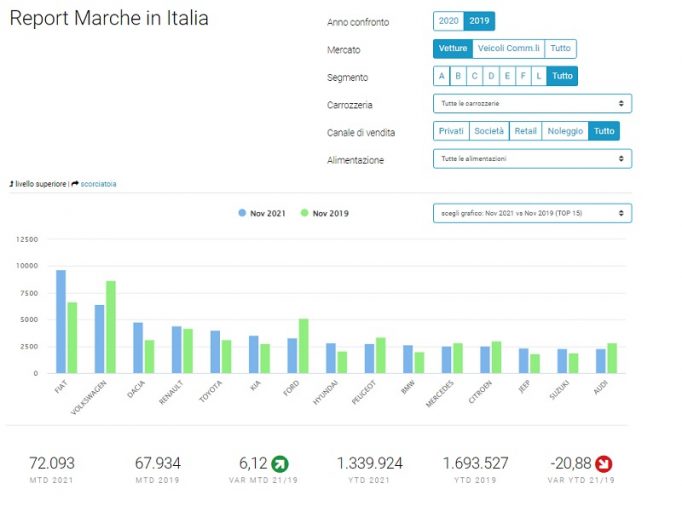Select segment F
Image resolution: width=682 pixels, height=512 pixels.
click(523, 76)
